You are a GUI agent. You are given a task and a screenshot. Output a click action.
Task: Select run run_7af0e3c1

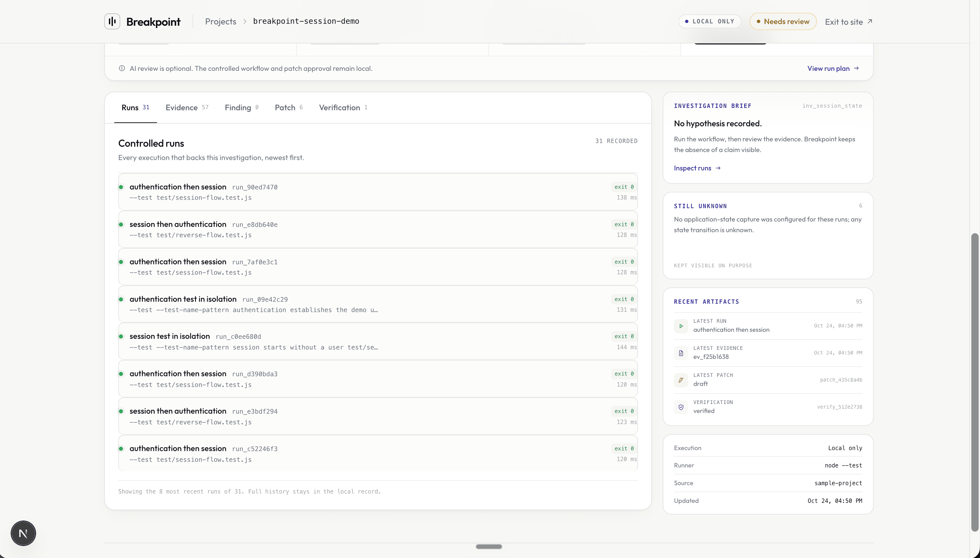378,267
